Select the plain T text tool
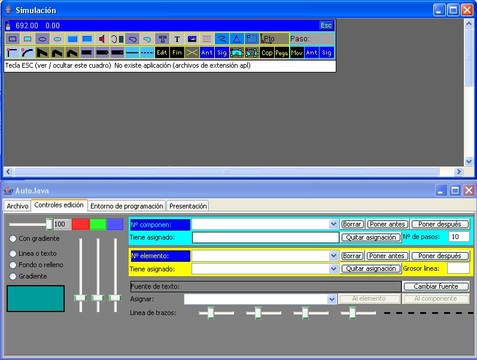The image size is (477, 360). point(177,39)
